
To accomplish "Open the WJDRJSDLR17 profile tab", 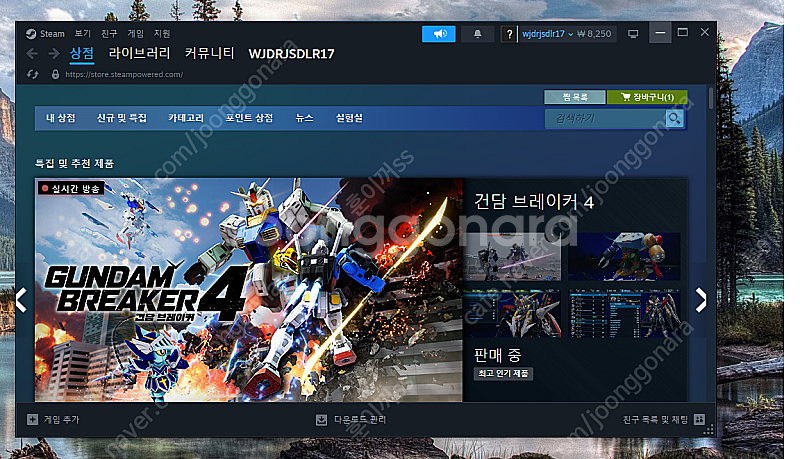I will (291, 54).
